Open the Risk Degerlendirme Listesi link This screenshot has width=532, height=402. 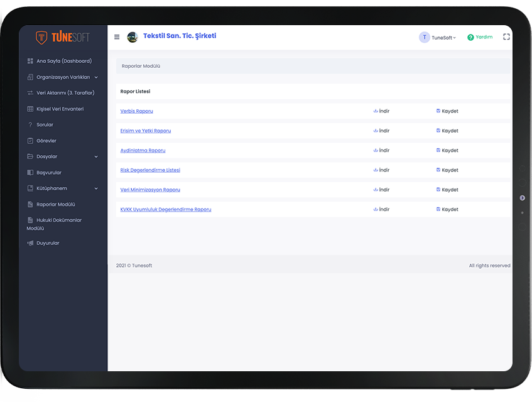[x=150, y=170]
